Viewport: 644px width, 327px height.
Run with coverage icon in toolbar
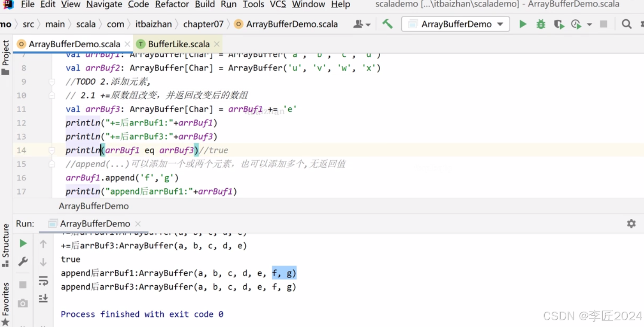tap(559, 24)
